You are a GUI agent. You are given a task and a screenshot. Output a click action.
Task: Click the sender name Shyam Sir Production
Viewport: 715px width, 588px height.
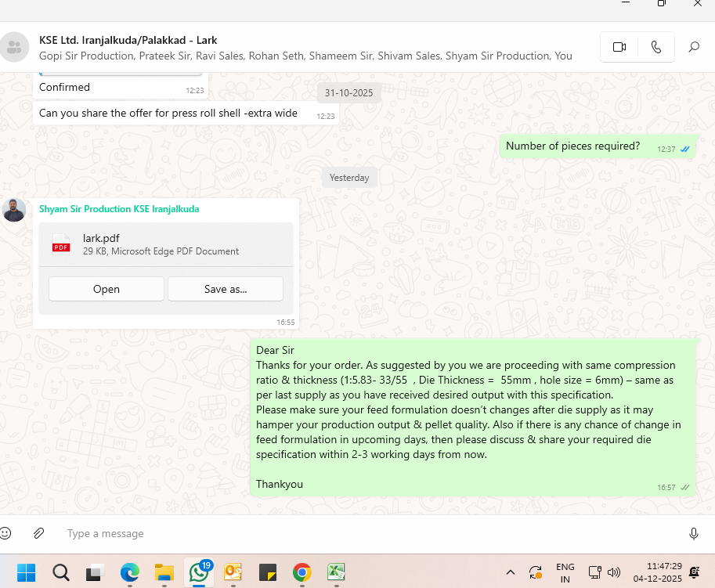[119, 209]
